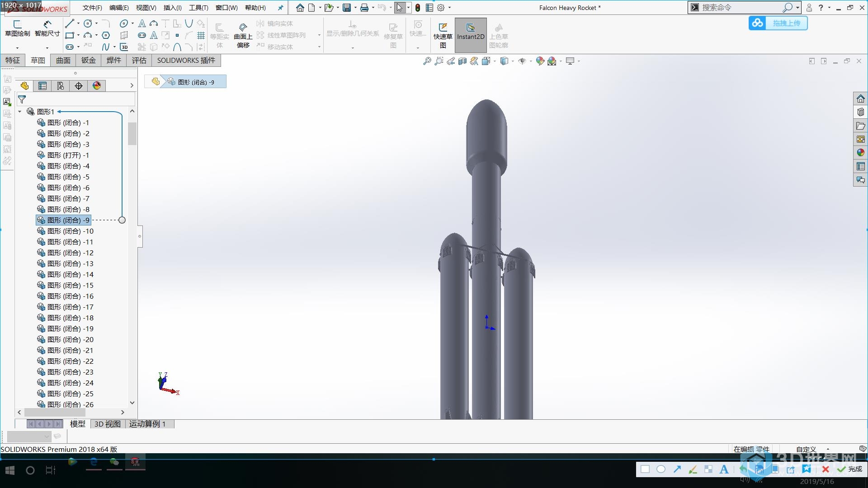Select the Polygon sketch tool
This screenshot has height=488, width=868.
tap(106, 35)
